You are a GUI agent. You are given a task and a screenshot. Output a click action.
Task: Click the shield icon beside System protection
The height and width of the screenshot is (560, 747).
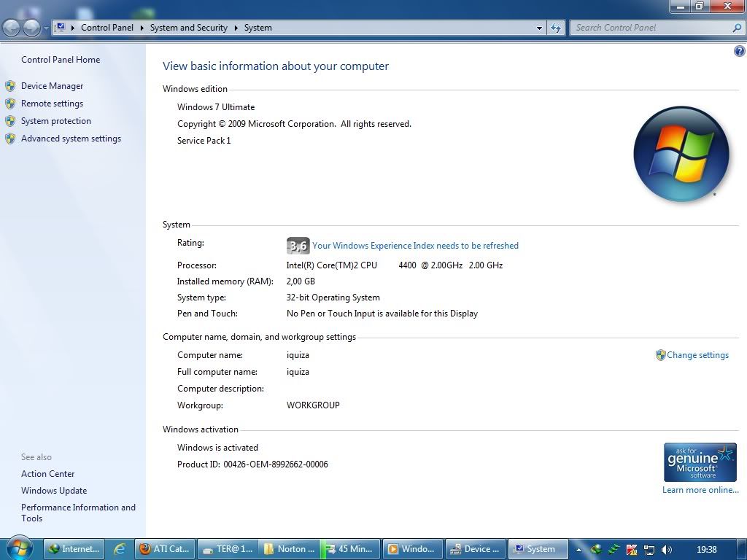tap(10, 121)
